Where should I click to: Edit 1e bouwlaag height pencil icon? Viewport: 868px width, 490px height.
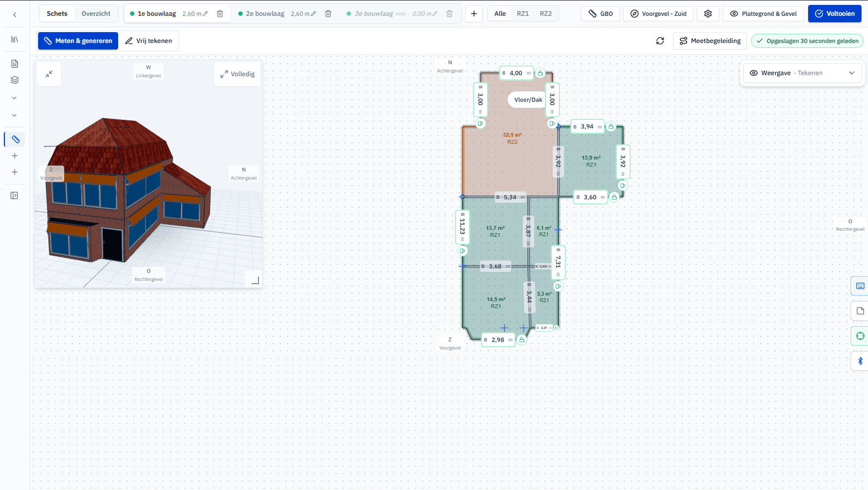click(x=205, y=14)
